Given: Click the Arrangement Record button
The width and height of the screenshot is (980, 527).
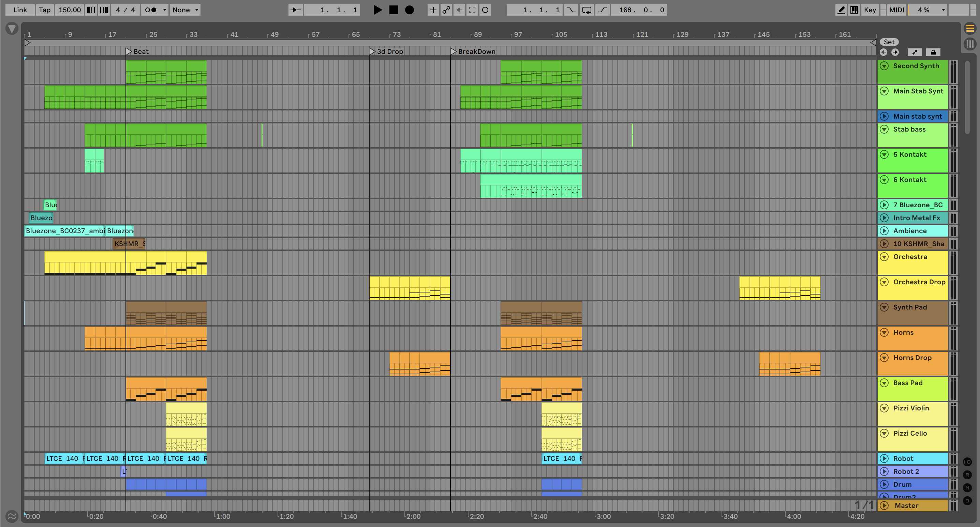Looking at the screenshot, I should tap(409, 10).
